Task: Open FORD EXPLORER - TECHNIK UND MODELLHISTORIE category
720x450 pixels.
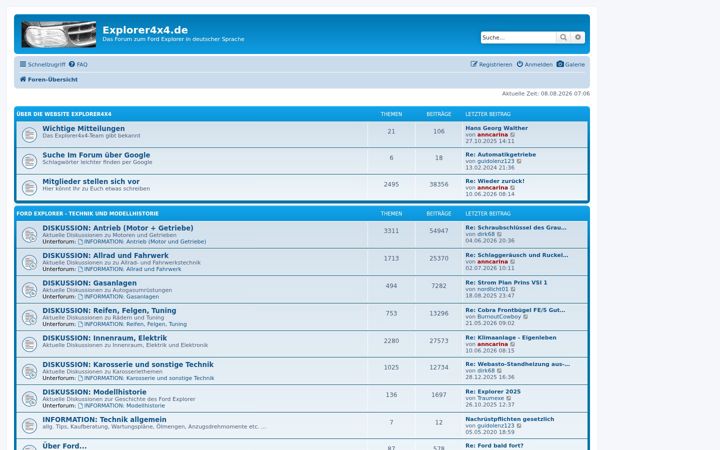Action: coord(88,214)
